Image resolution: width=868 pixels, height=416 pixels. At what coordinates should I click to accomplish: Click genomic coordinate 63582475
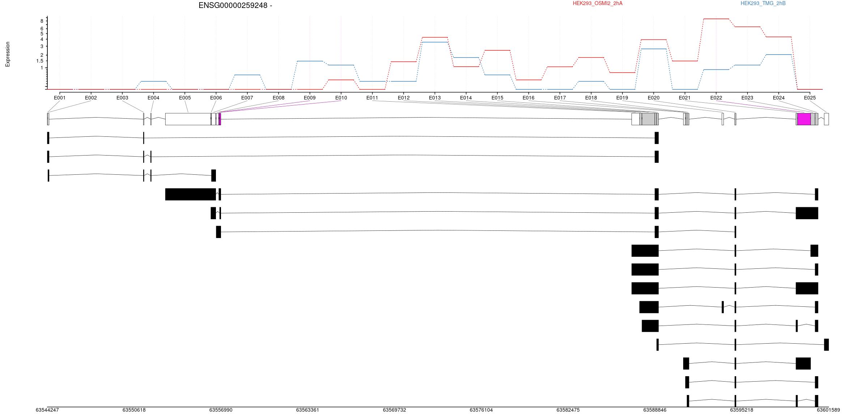(568, 410)
